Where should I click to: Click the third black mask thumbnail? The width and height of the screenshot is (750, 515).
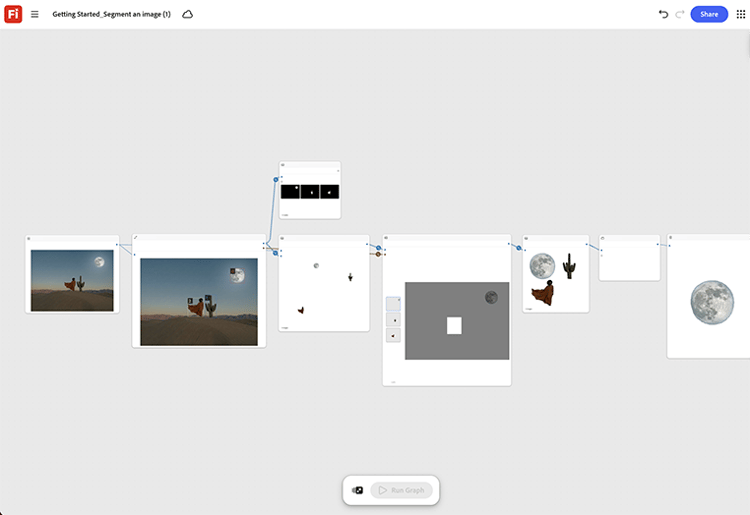(330, 192)
